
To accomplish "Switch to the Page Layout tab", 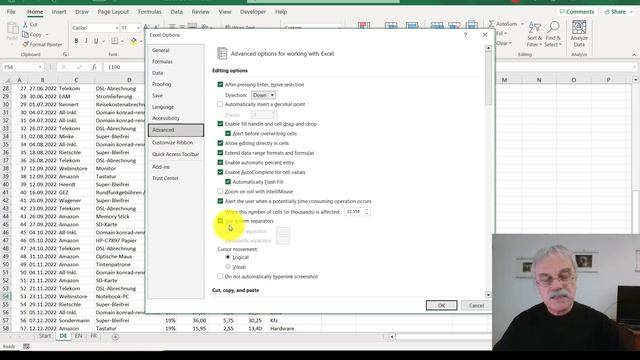I will pos(113,12).
